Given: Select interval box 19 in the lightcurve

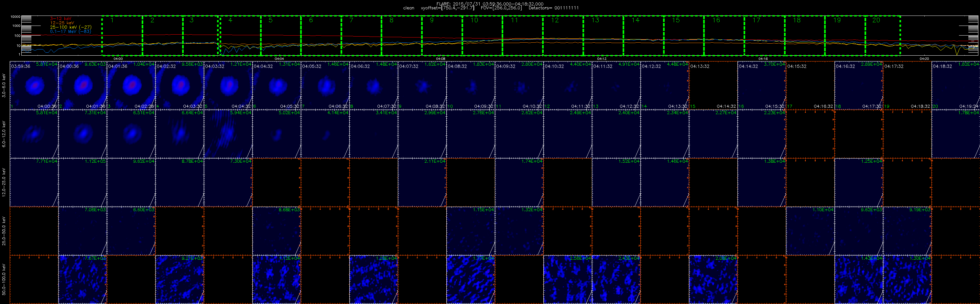Looking at the screenshot, I should [845, 35].
